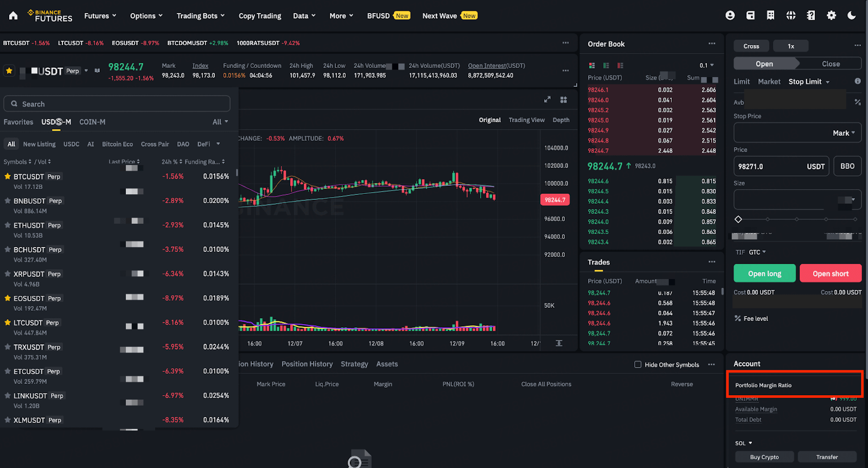Open chart layout grid icon
Viewport: 868px width, 468px height.
click(564, 99)
